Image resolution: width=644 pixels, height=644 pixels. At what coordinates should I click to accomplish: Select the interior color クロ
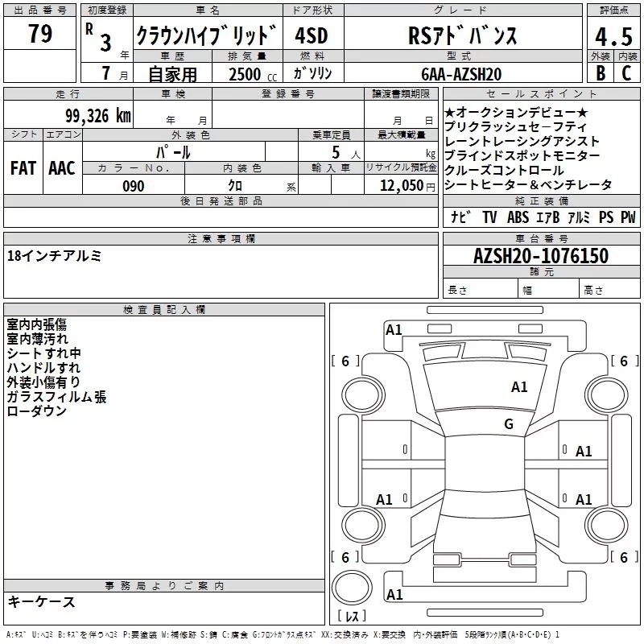tap(235, 186)
